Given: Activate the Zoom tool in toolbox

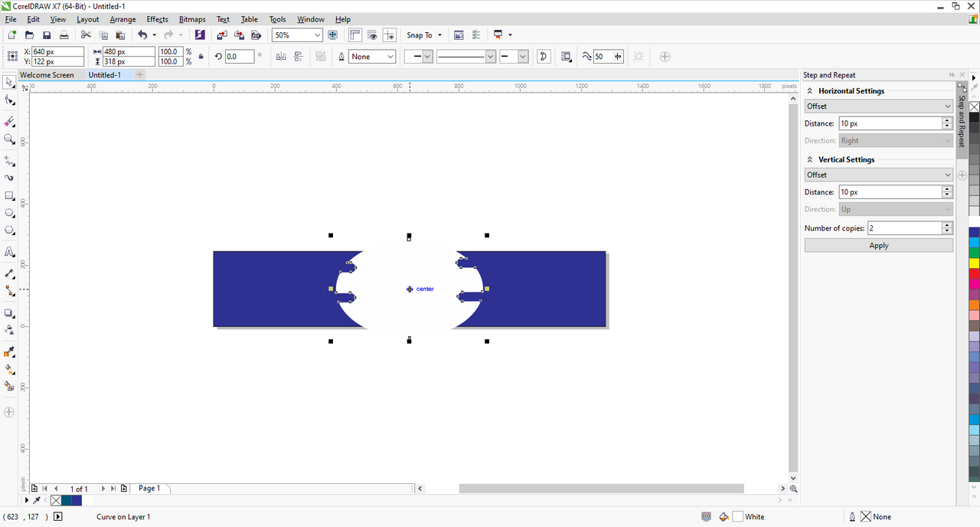Looking at the screenshot, I should tap(9, 139).
